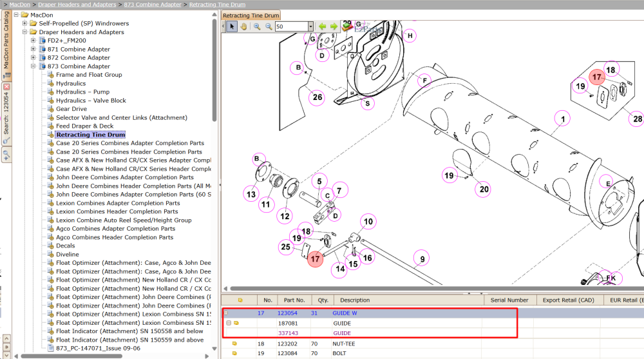The image size is (644, 359).
Task: Switch to the Retracting Tine Drum tab
Action: (251, 15)
